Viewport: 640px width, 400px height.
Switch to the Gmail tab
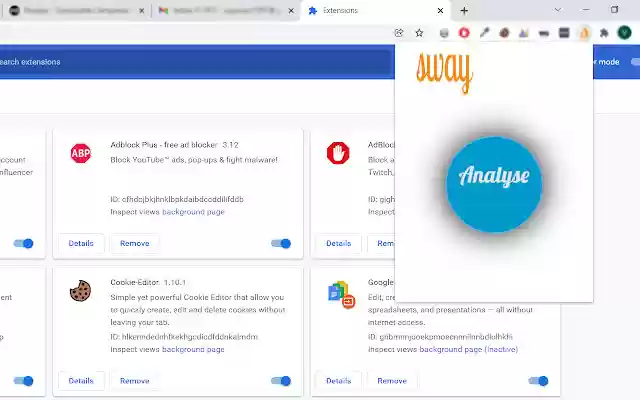click(226, 11)
